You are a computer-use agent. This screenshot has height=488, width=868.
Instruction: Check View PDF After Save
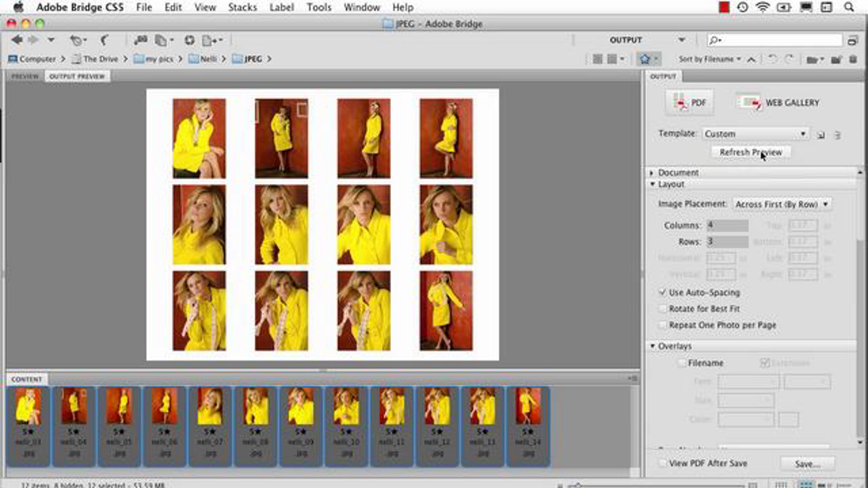tap(662, 463)
